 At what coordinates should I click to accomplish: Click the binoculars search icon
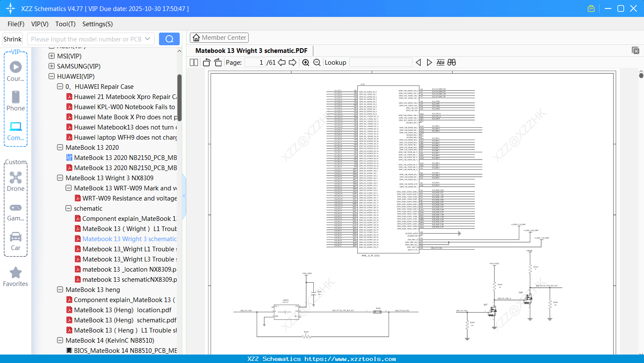(452, 63)
